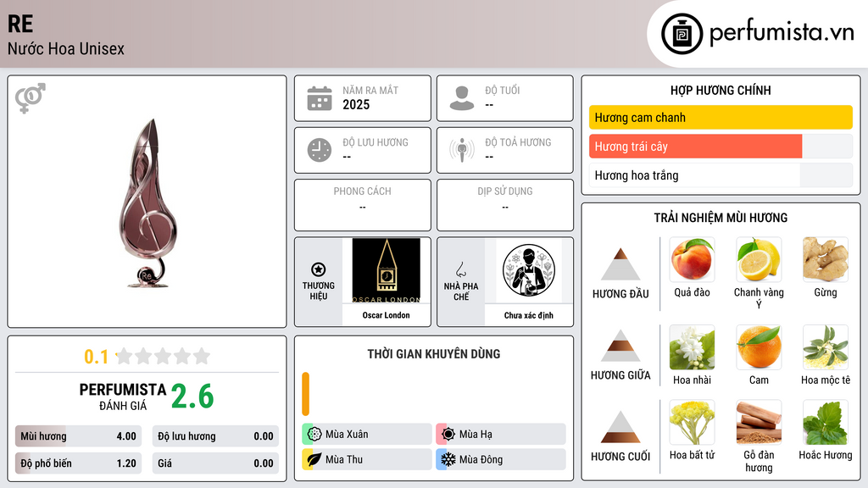
Task: Select the Hoa mộc tê note image
Action: (826, 347)
